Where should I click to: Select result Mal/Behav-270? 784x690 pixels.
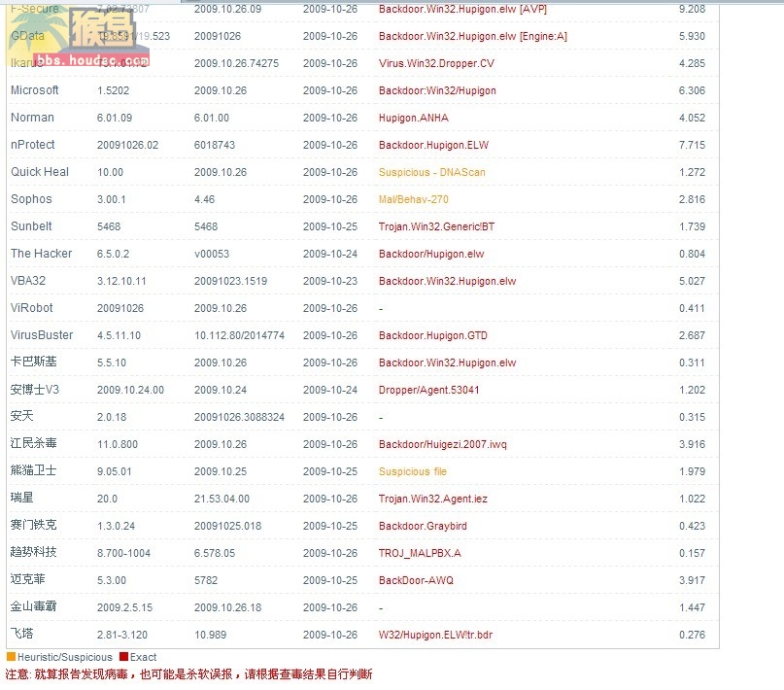pyautogui.click(x=413, y=199)
